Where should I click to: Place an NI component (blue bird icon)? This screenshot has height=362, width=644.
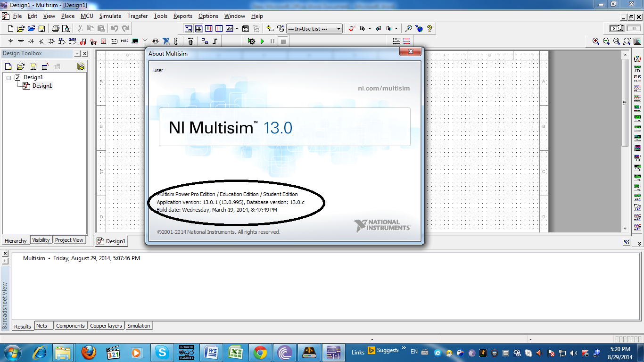pyautogui.click(x=166, y=41)
